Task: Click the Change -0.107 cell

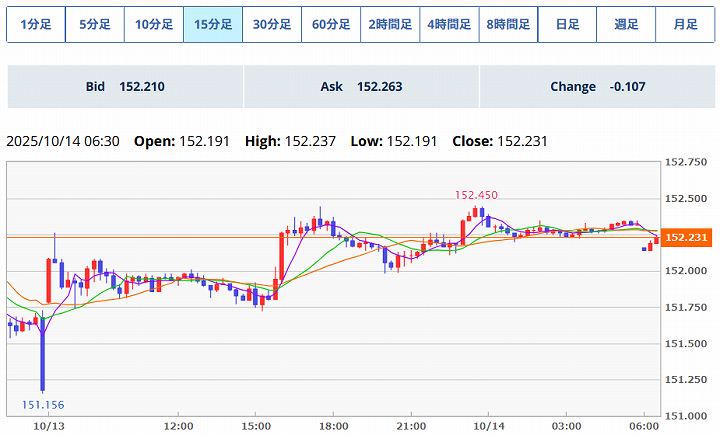Action: [x=597, y=87]
